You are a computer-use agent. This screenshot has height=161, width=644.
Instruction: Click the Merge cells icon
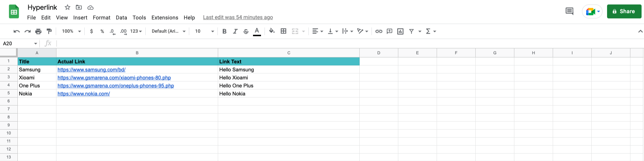[x=295, y=31]
